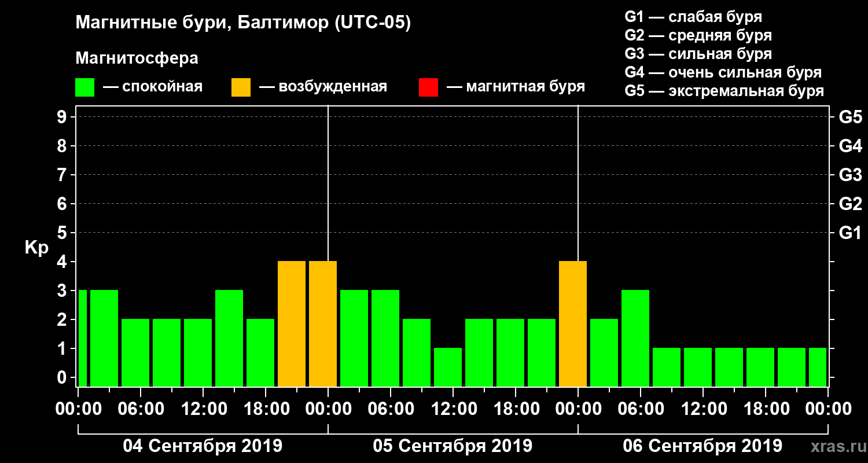Click narrow Kp 3 bar starting 04 Сентября
Screen dimensions: 868x463
[82, 338]
